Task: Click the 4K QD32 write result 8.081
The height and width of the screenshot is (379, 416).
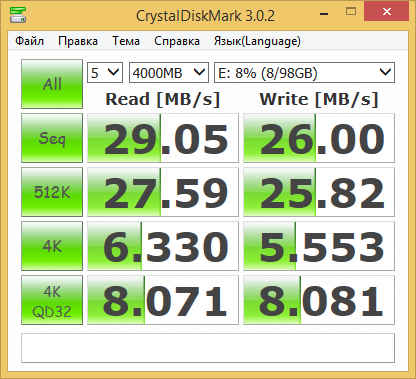Action: (319, 300)
